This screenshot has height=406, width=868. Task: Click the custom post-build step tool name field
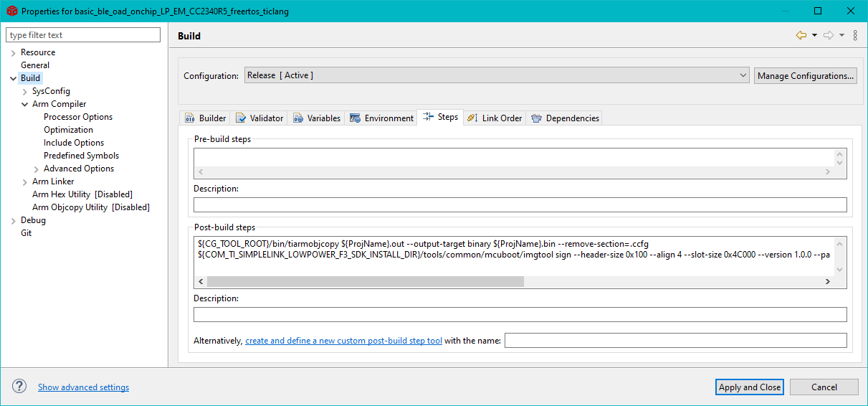pos(675,340)
